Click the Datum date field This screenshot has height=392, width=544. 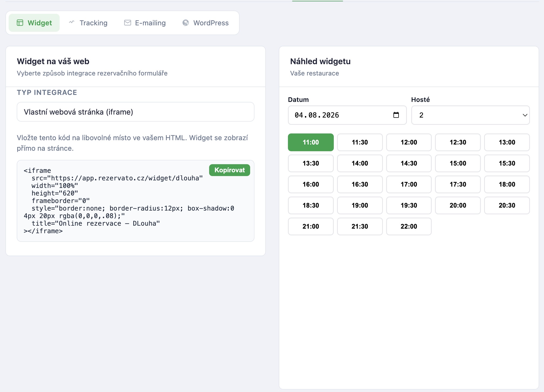tap(347, 115)
